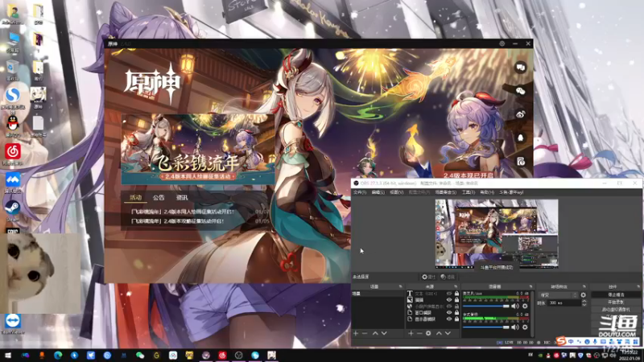Increase transition duration with stepper arrow
Viewport: 644px width, 362px height.
(584, 301)
